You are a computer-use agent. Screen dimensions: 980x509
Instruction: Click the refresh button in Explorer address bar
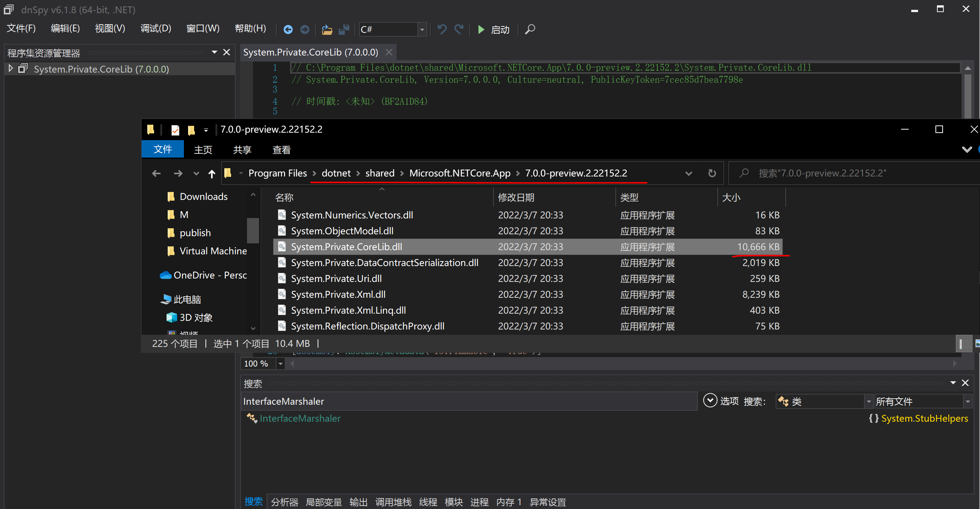coord(712,173)
